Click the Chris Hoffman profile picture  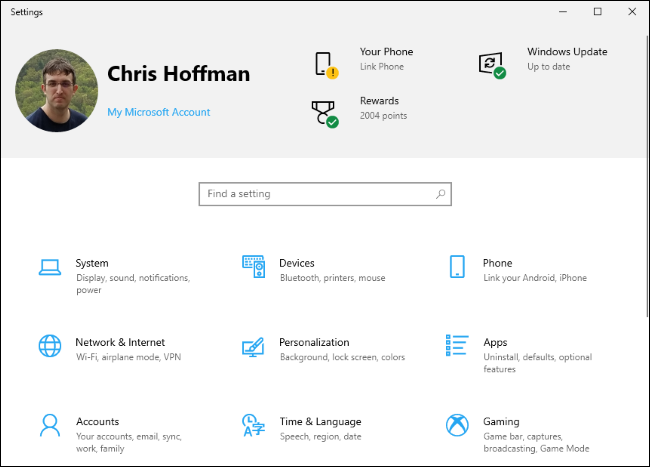click(57, 90)
